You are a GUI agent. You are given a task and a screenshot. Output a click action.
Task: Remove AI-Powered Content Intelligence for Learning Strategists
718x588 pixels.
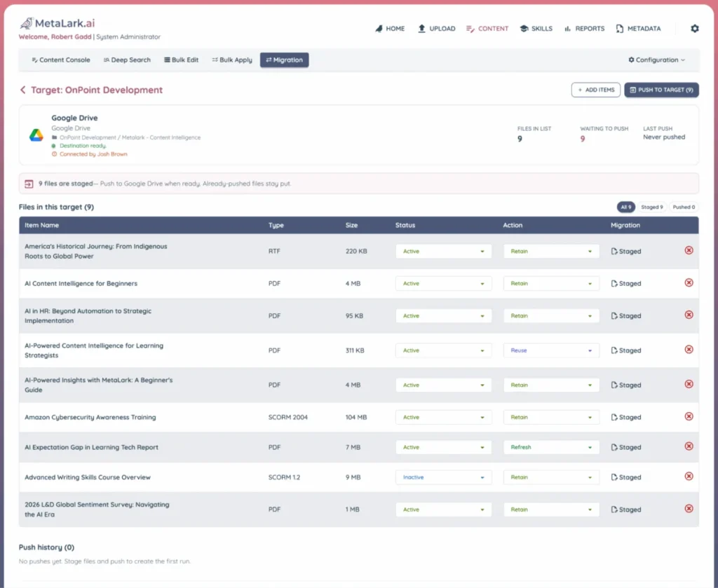click(x=689, y=350)
